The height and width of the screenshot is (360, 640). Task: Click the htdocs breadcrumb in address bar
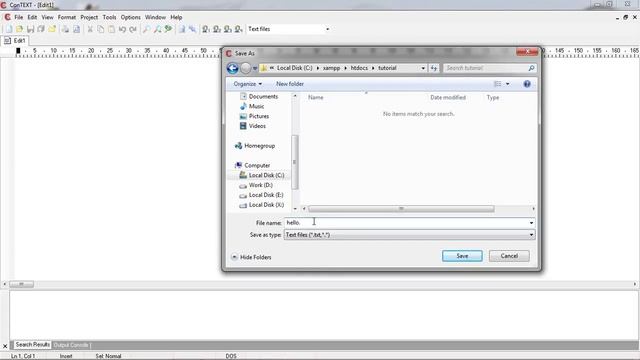click(359, 68)
